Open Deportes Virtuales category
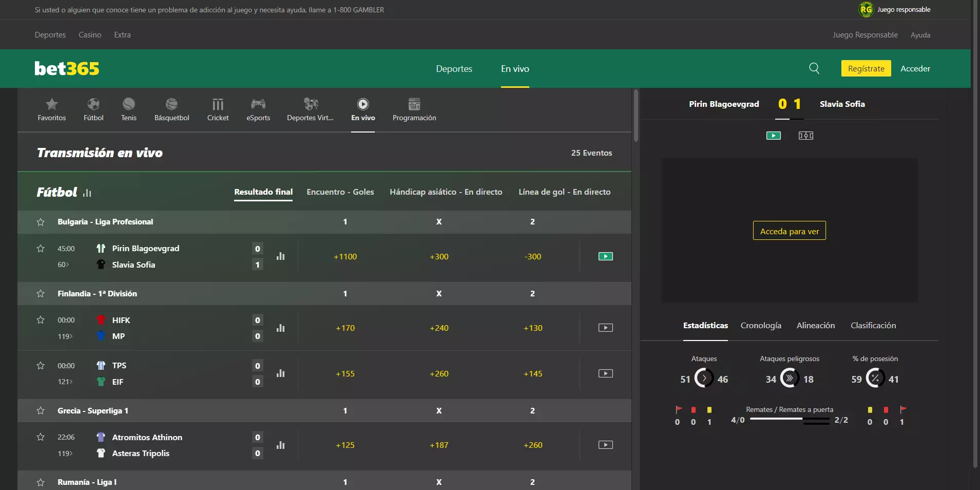This screenshot has height=490, width=980. [x=310, y=110]
